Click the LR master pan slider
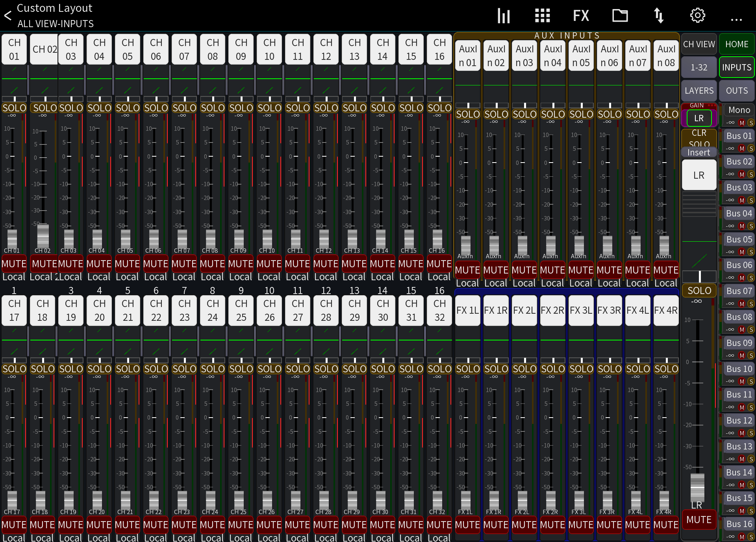This screenshot has width=756, height=542. tap(699, 276)
